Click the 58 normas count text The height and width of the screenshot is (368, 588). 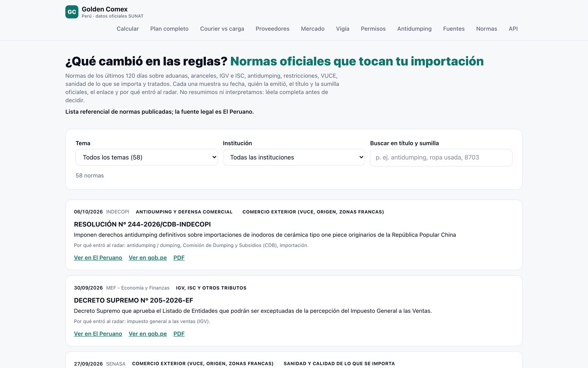[90, 176]
